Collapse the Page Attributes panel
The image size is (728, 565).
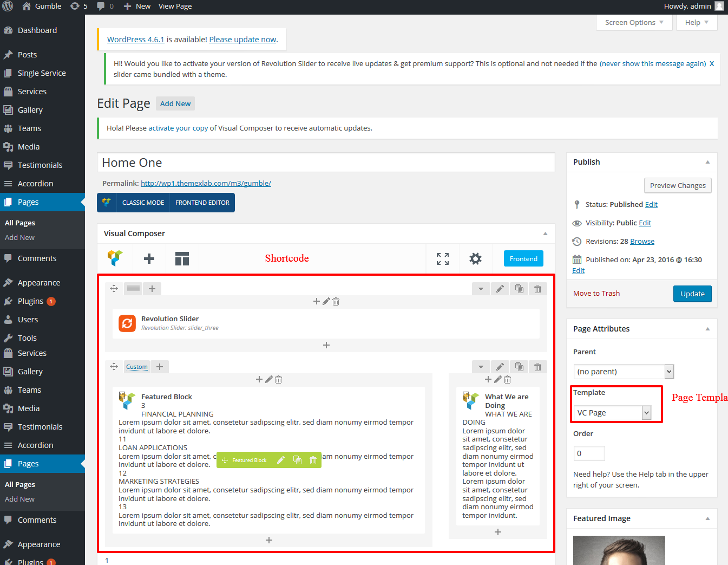707,329
